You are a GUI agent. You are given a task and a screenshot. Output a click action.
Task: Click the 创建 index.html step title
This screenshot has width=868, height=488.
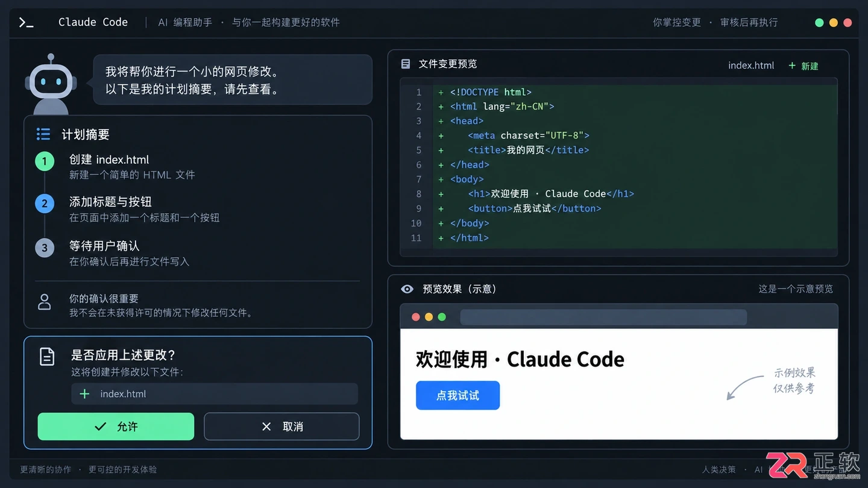109,160
